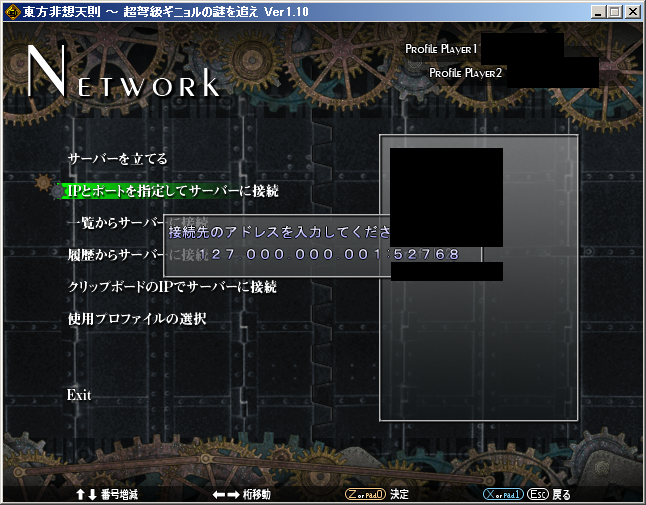Click the left-right arrows 桁移動 hint
Image resolution: width=646 pixels, height=505 pixels.
pos(242,494)
